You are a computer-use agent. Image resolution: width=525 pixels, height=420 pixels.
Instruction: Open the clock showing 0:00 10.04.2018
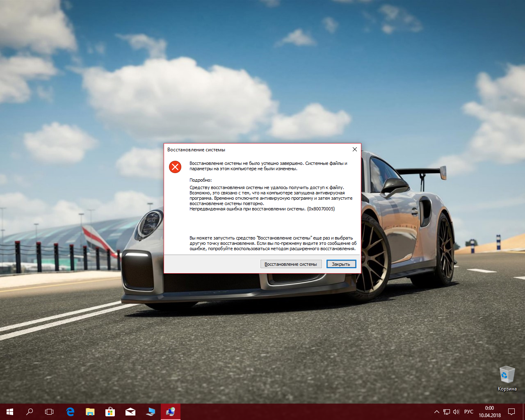pyautogui.click(x=490, y=412)
